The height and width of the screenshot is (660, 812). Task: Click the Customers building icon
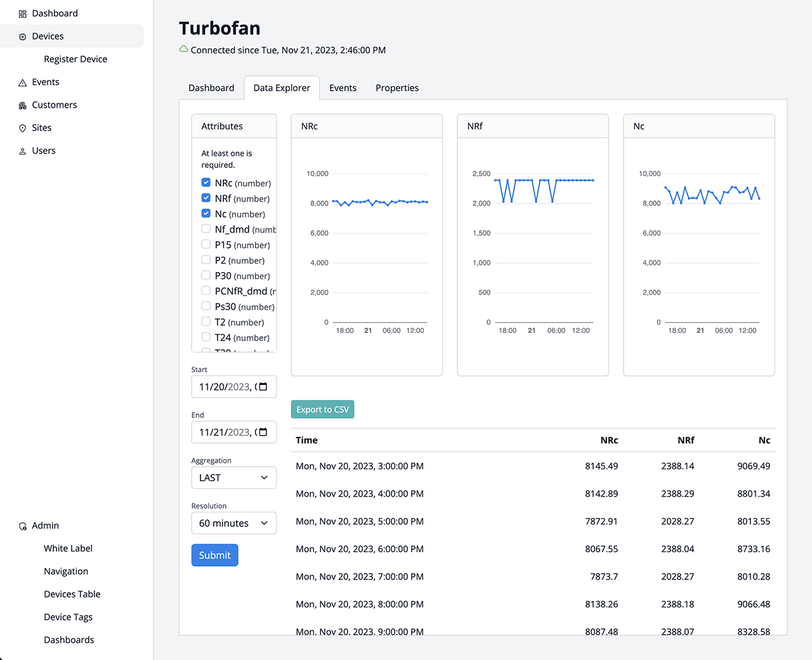23,105
